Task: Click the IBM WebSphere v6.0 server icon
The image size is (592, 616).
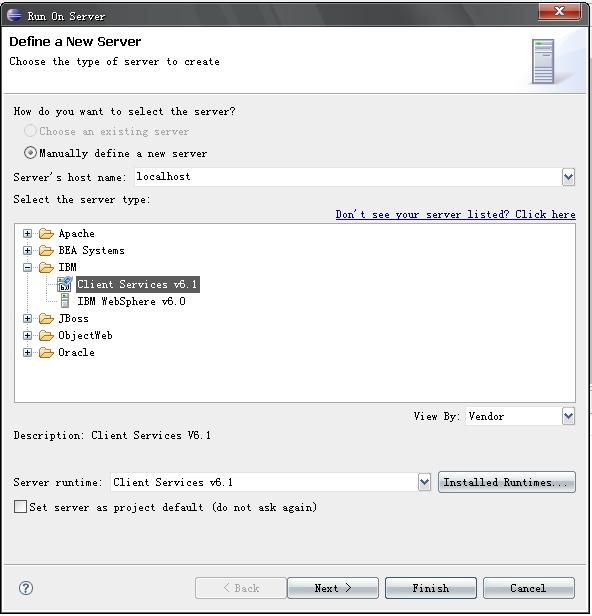Action: (x=65, y=301)
